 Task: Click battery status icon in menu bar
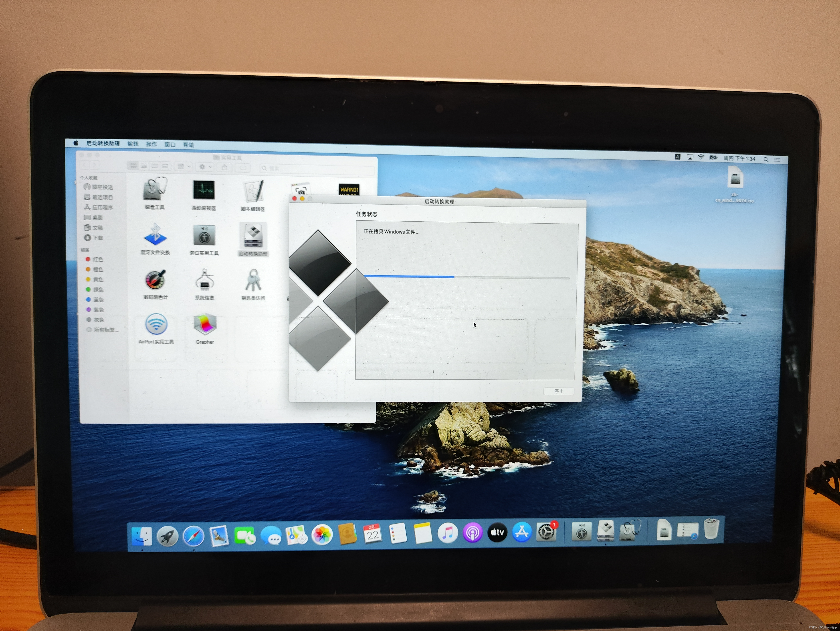coord(714,158)
